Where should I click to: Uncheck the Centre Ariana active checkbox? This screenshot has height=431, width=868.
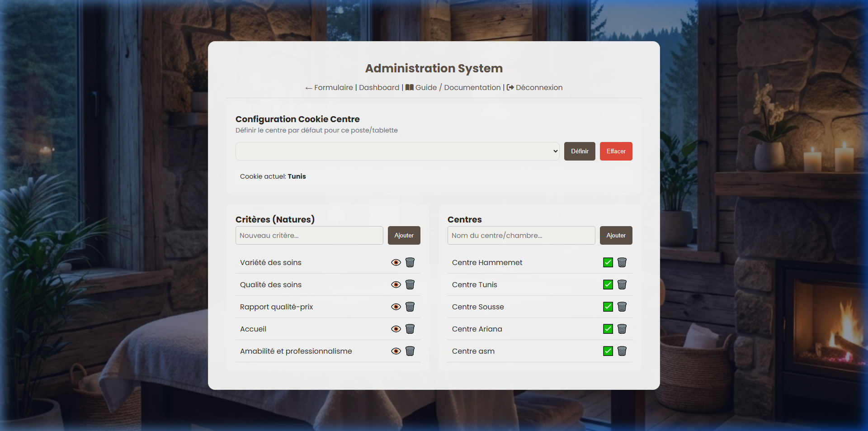[608, 329]
